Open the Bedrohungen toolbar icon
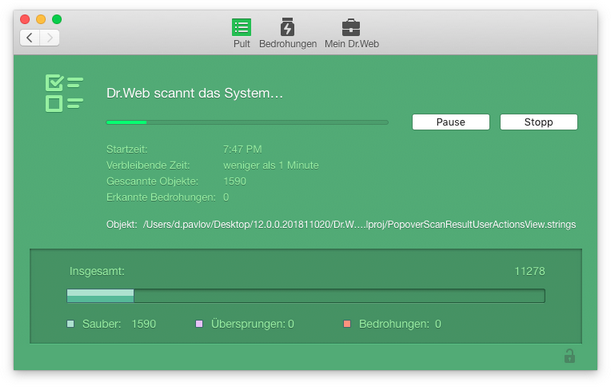611x387 pixels. pos(288,27)
